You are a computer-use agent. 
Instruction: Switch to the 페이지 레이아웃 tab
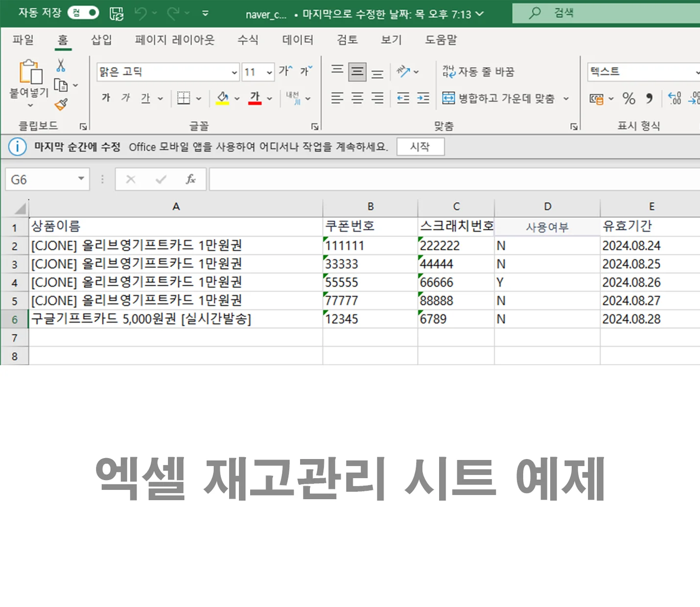(x=175, y=40)
